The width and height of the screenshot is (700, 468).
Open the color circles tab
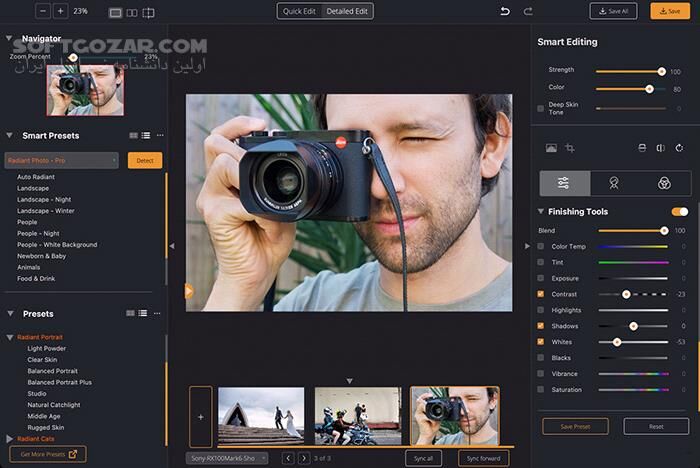pos(664,183)
